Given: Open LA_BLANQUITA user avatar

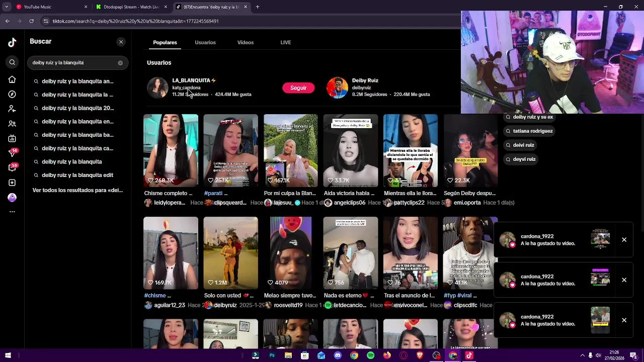Looking at the screenshot, I should point(157,87).
